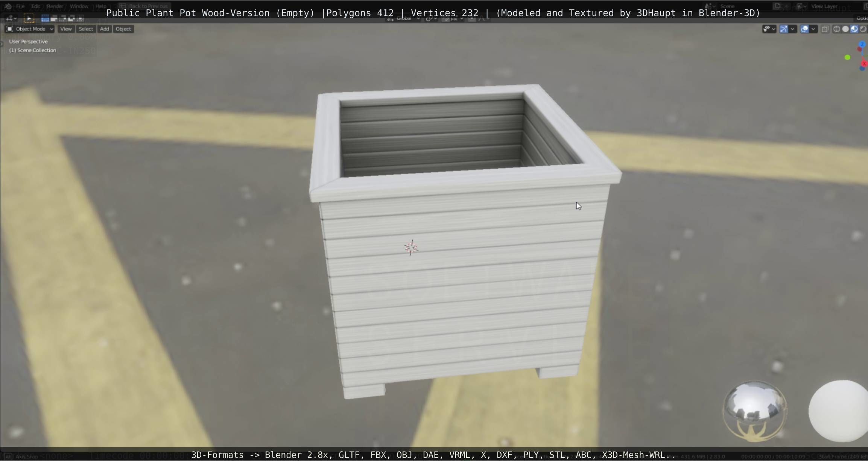Open the Global transform orientation dropdown
The image size is (868, 461).
click(404, 18)
